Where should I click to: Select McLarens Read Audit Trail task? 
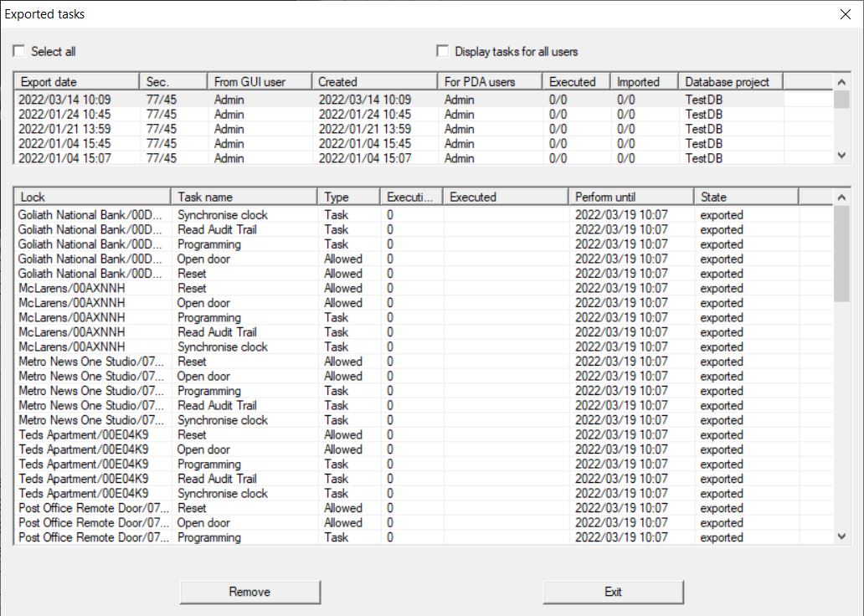click(x=217, y=332)
